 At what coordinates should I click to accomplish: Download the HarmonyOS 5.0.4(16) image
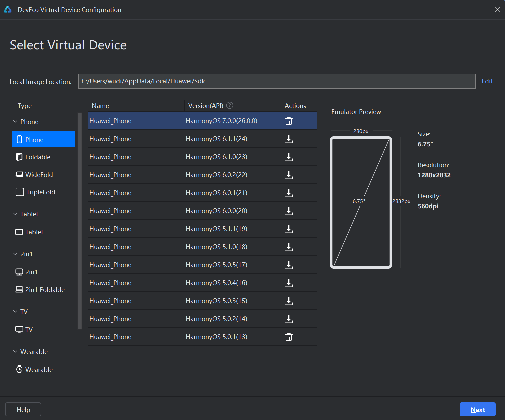[289, 283]
